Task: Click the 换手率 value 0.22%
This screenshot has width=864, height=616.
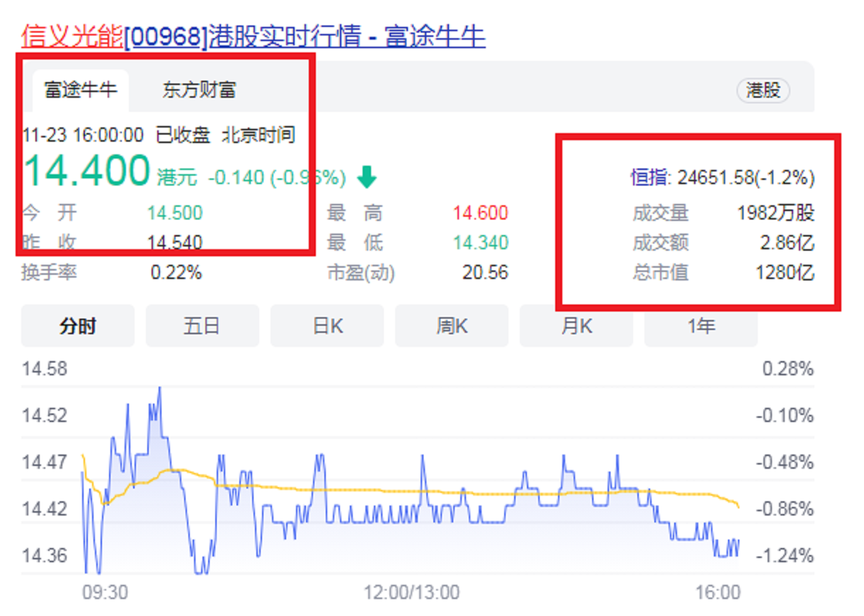Action: 176,272
